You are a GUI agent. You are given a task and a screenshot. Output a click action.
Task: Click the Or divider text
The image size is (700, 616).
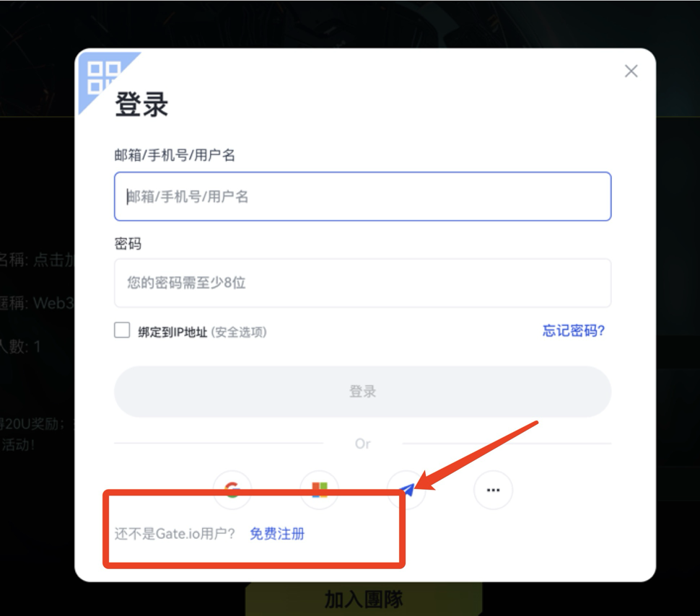pos(362,444)
